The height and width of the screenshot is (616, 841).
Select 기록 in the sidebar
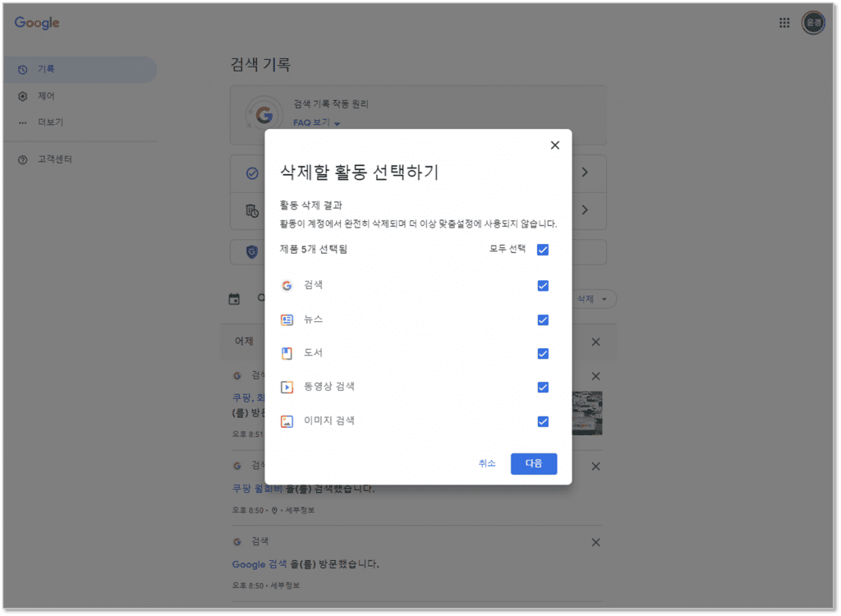pos(80,69)
